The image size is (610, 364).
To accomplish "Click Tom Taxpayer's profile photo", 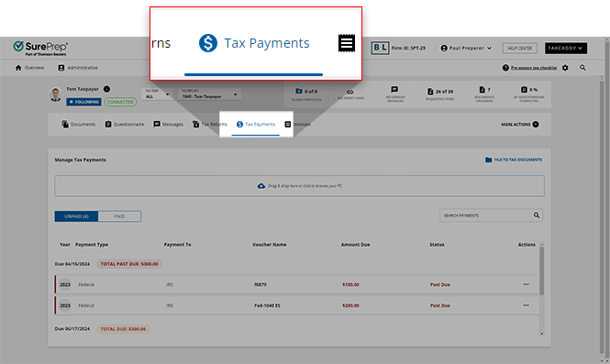I will [56, 94].
